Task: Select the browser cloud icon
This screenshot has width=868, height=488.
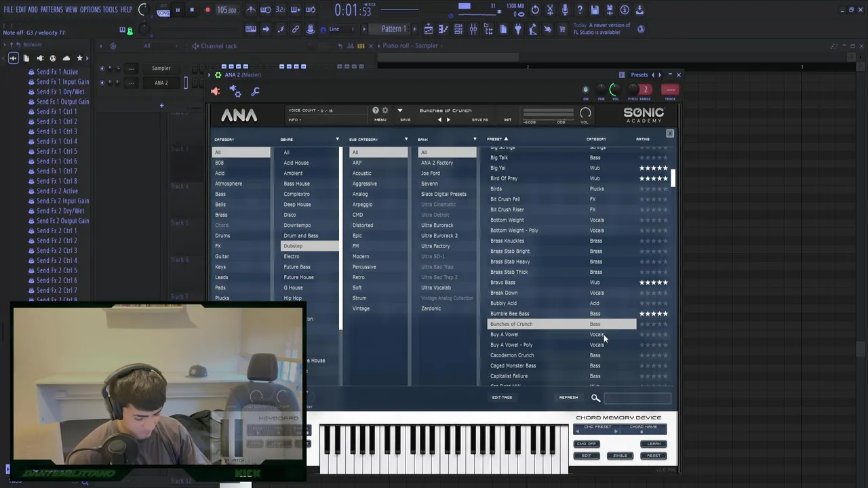Action: (x=66, y=58)
